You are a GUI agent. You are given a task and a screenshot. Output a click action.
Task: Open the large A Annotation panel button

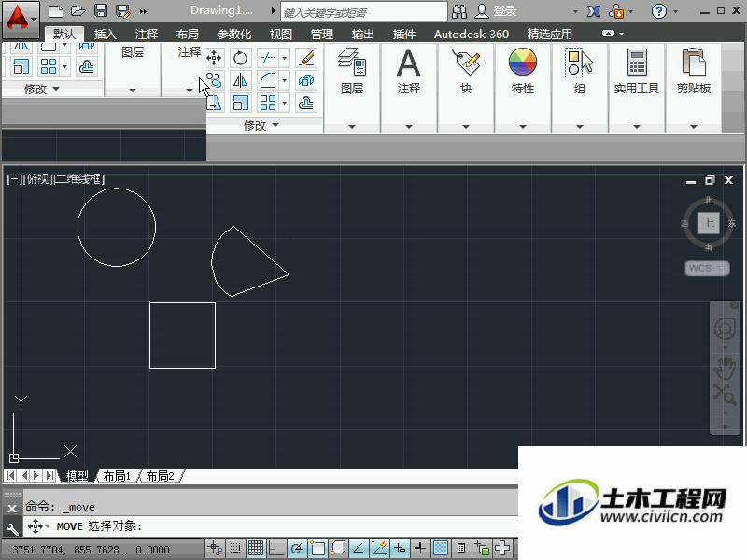409,72
